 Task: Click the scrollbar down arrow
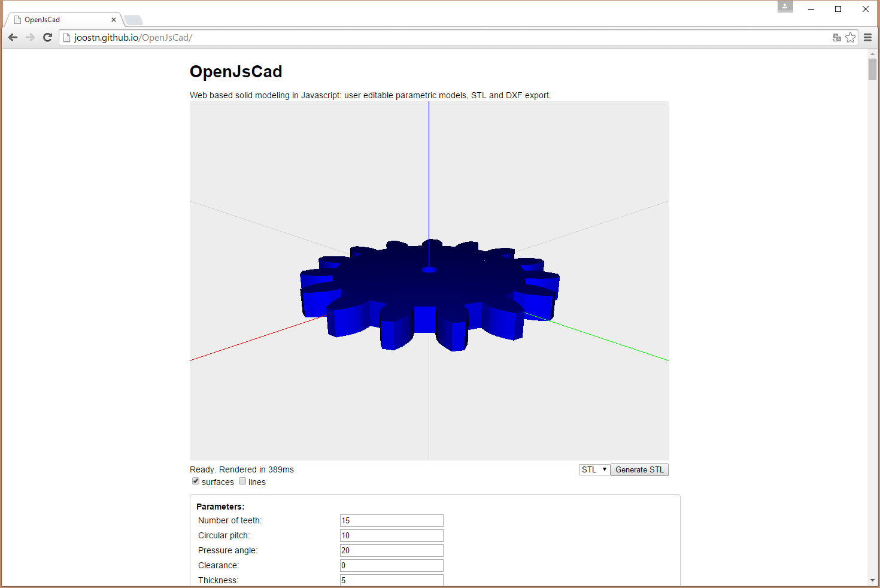click(872, 580)
